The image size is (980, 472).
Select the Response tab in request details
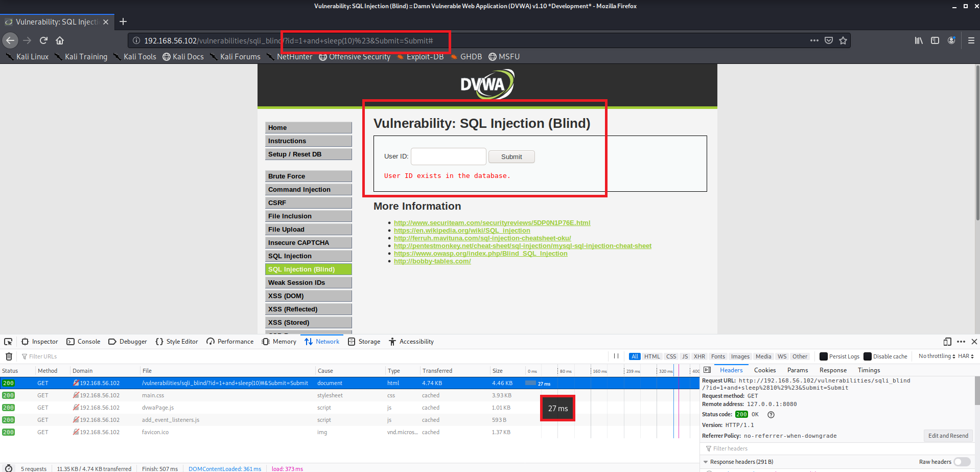[833, 370]
